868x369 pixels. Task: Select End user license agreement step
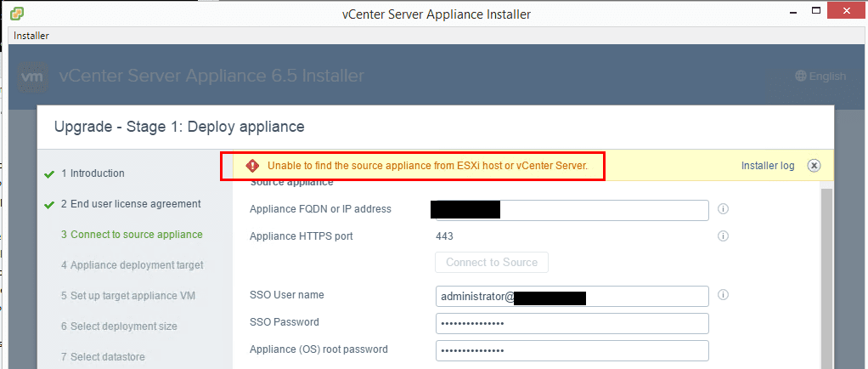click(x=131, y=204)
